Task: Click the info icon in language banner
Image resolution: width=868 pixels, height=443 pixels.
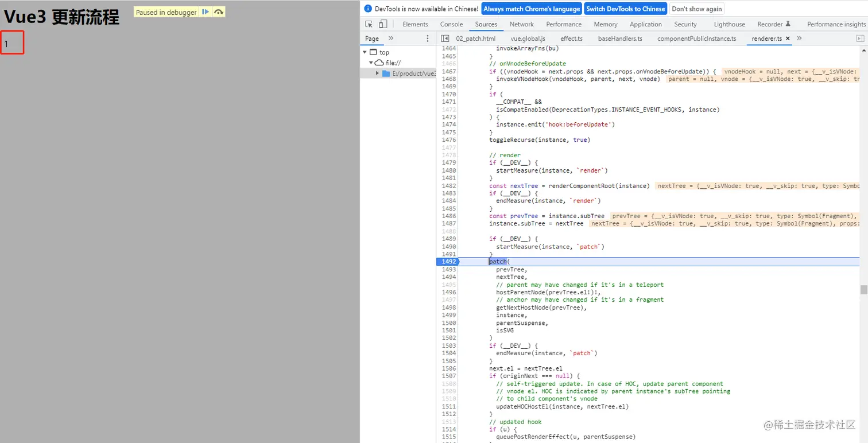Action: click(369, 9)
